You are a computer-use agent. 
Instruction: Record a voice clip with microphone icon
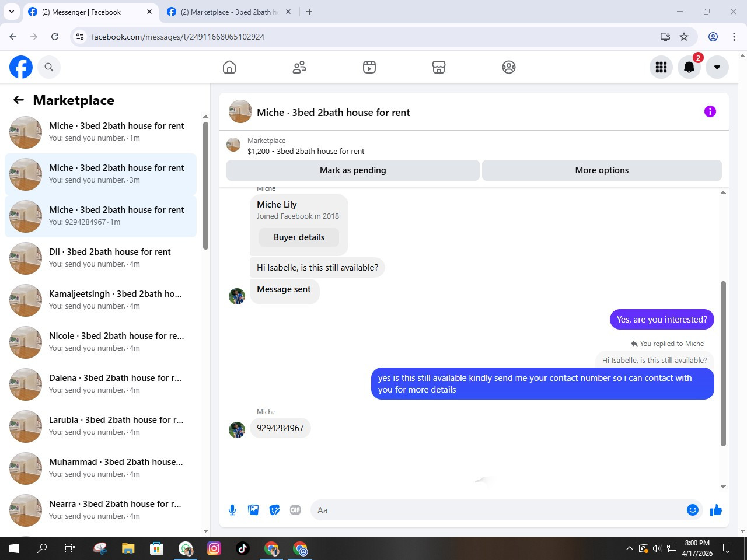point(232,510)
